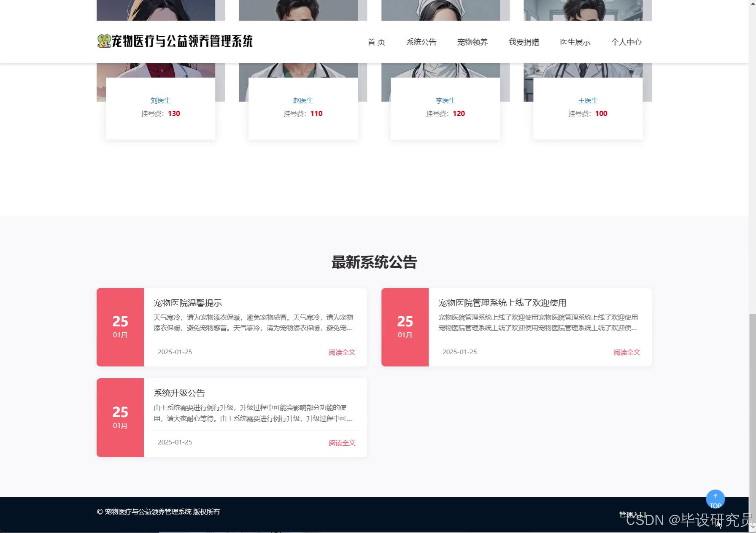Screen dimensions: 756x533
Task: Click the 管理入口 footer link
Action: click(x=632, y=514)
